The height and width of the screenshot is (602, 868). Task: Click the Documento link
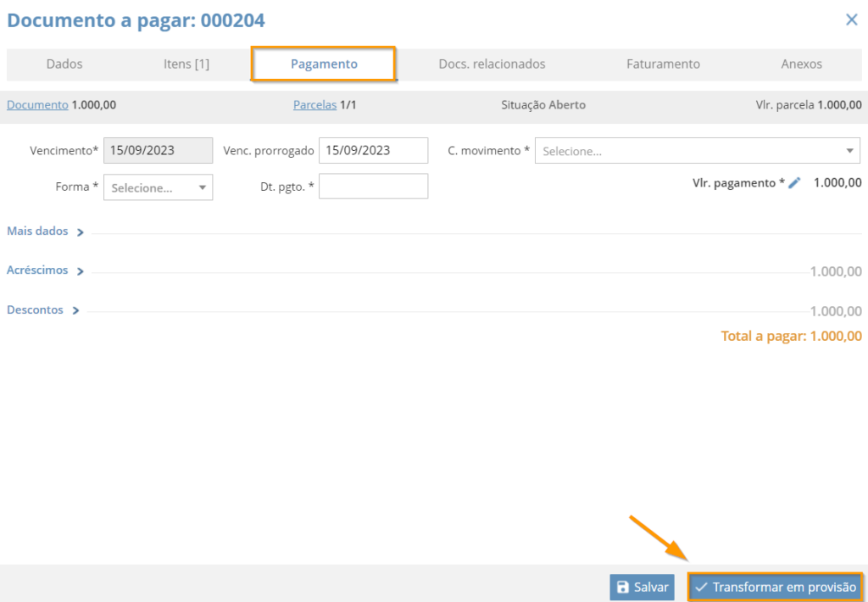[37, 104]
